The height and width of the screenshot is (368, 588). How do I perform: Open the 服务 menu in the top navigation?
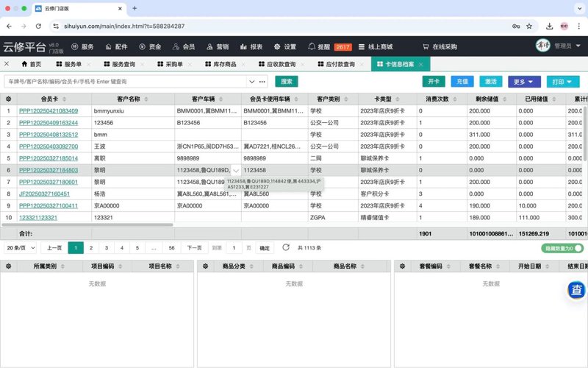click(82, 46)
